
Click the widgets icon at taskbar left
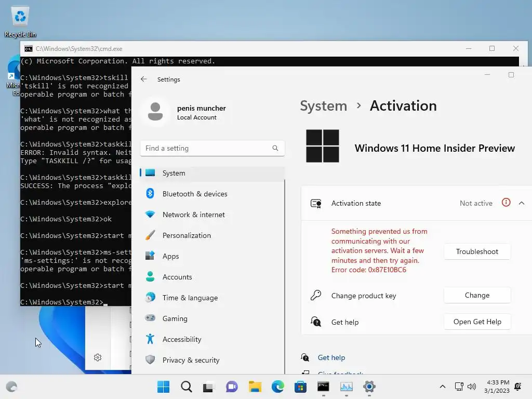click(11, 387)
